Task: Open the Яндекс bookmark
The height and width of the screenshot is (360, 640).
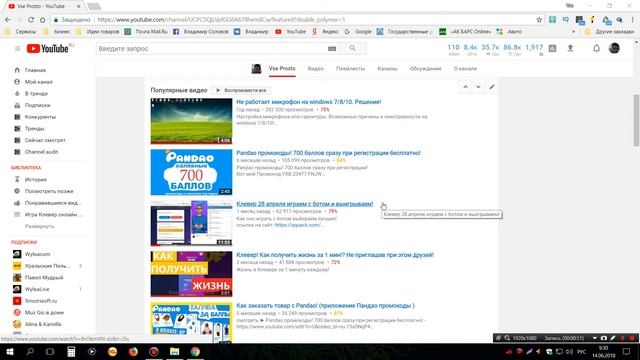Action: pyautogui.click(x=325, y=31)
